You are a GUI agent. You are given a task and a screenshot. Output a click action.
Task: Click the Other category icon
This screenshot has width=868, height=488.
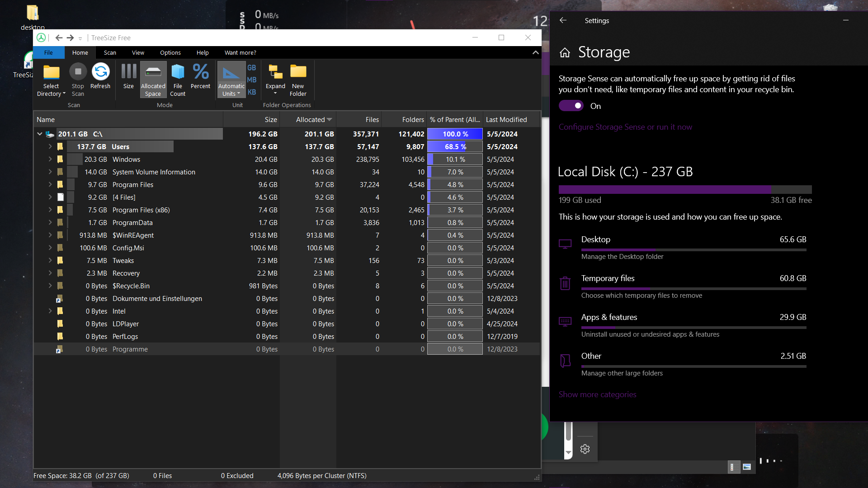(565, 361)
